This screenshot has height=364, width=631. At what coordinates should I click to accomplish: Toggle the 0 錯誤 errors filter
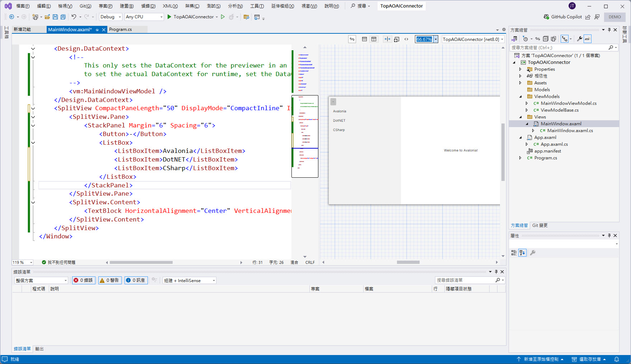(x=84, y=280)
